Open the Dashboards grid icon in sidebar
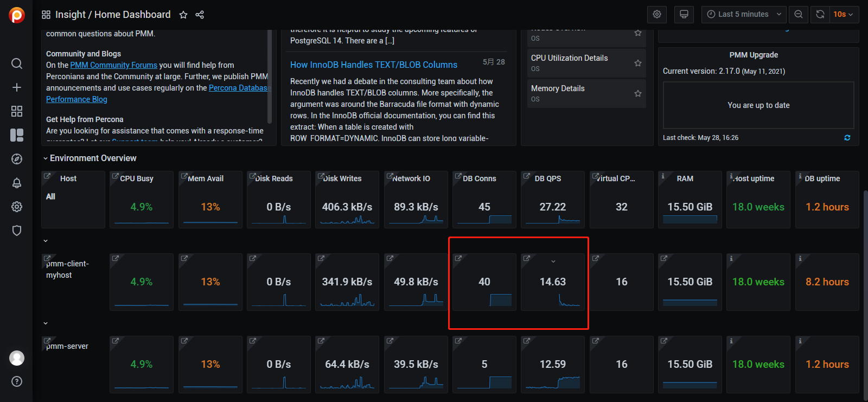 (17, 111)
